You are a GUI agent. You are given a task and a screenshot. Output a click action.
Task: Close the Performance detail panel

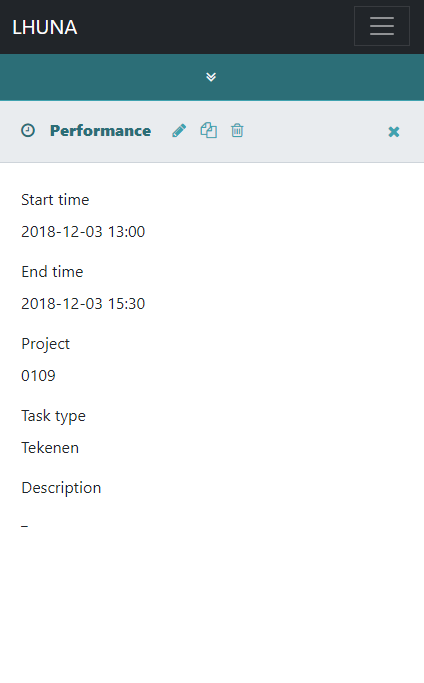[x=393, y=132]
